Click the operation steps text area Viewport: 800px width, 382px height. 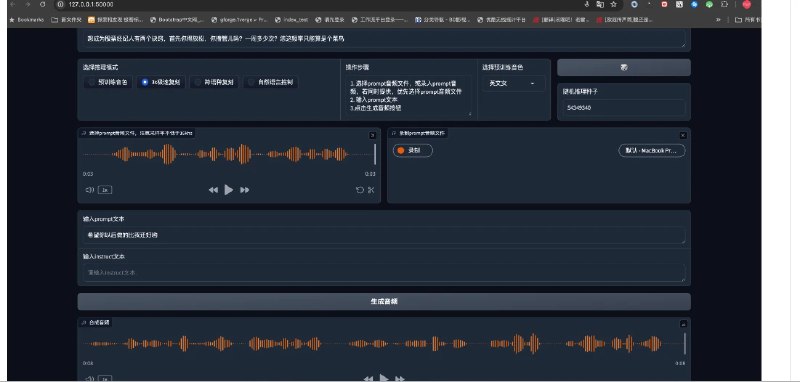[x=409, y=95]
